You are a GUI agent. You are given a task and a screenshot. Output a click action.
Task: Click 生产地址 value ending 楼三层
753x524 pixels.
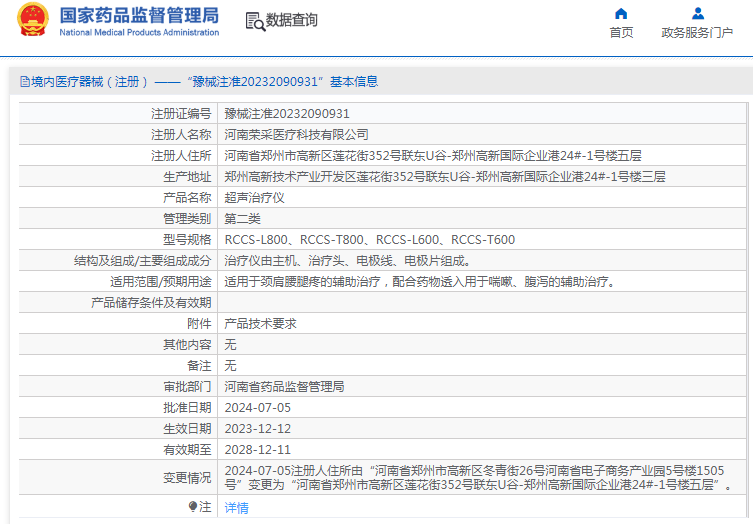[445, 177]
